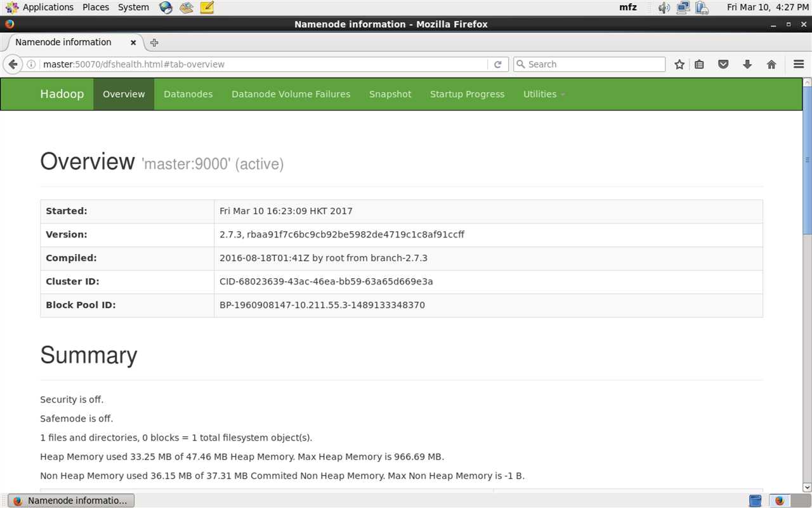Click the removable device icon in top panel
812x508 pixels.
tap(702, 8)
